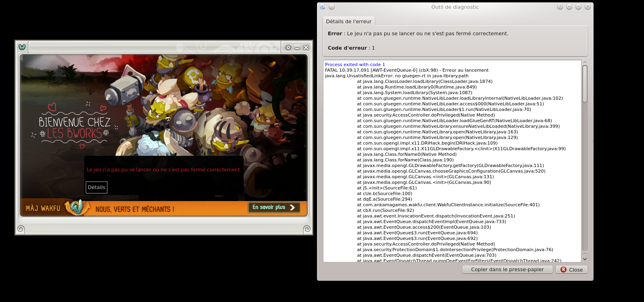Screen dimensions: 644x302
Task: Click the 'MÀJ WAKFU' banner label
Action: click(x=43, y=208)
